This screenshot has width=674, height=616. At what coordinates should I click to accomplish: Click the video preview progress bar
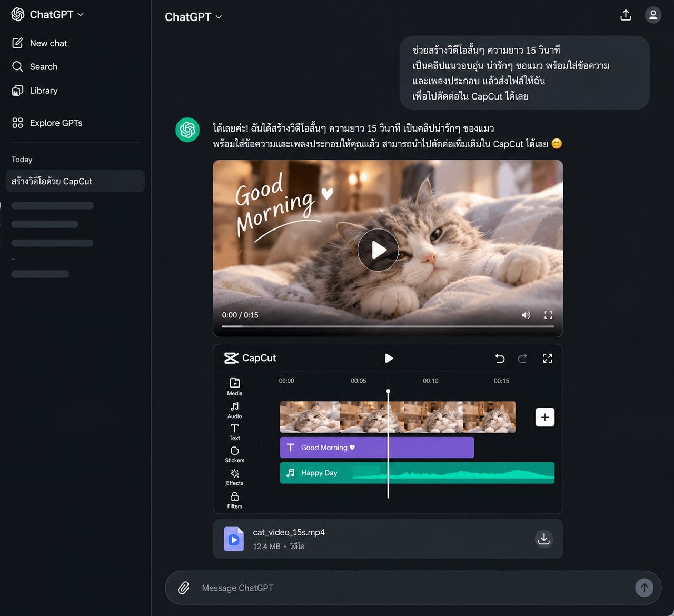tap(388, 326)
